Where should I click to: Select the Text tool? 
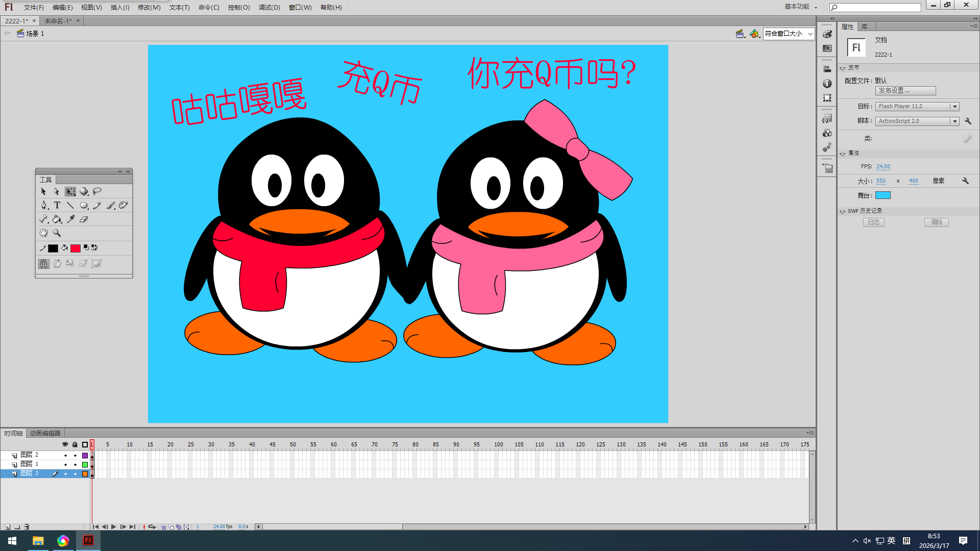[57, 205]
